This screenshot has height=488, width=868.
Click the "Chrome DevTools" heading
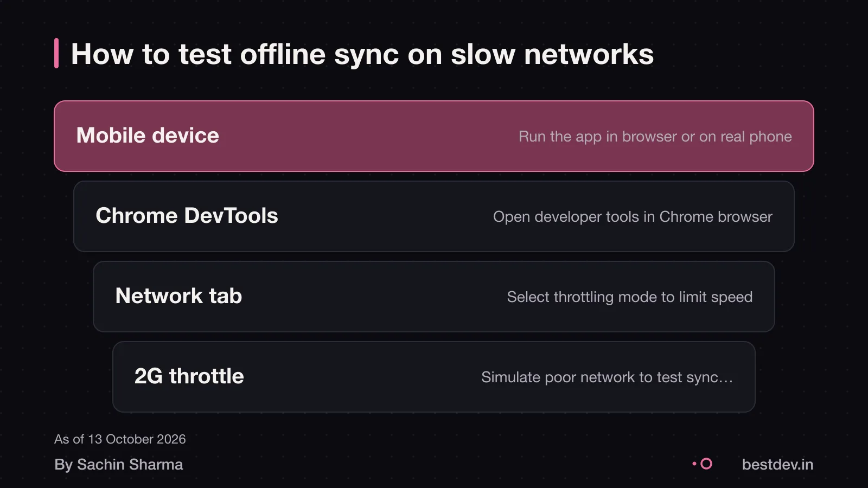pos(187,216)
